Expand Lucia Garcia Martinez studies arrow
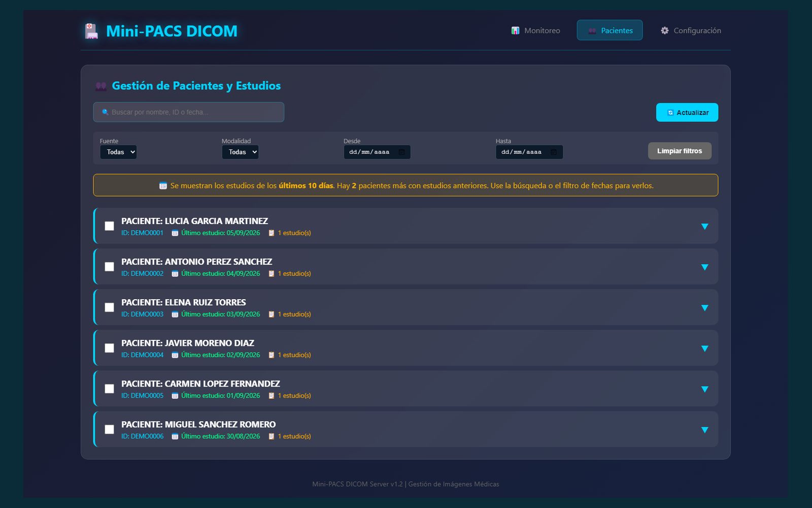Viewport: 812px width, 508px height. (704, 227)
